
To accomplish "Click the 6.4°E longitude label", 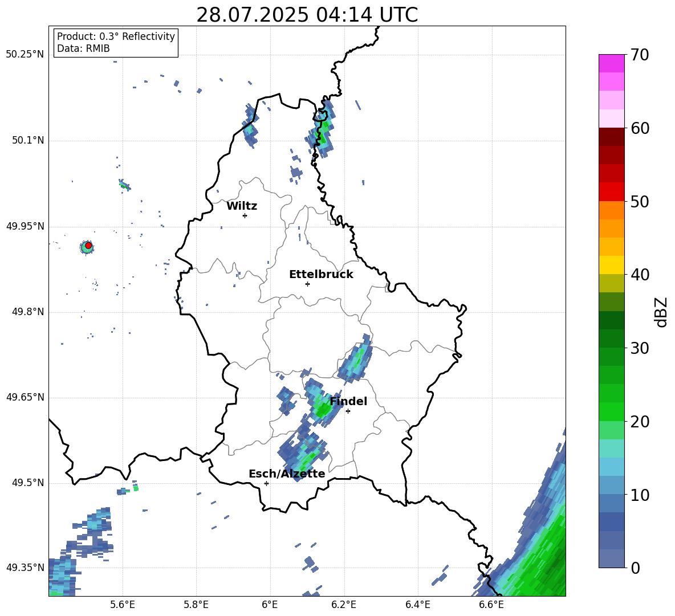I will tap(418, 605).
